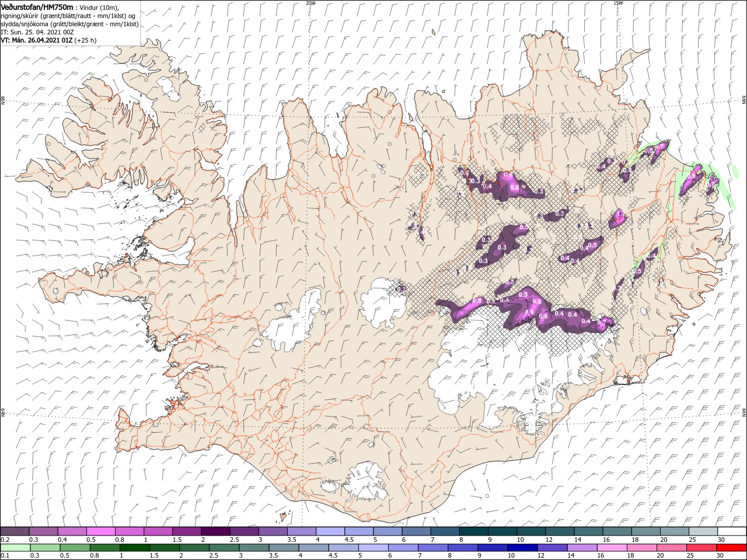Pick the dark green lower-row swatch starting at 1

(x=134, y=548)
